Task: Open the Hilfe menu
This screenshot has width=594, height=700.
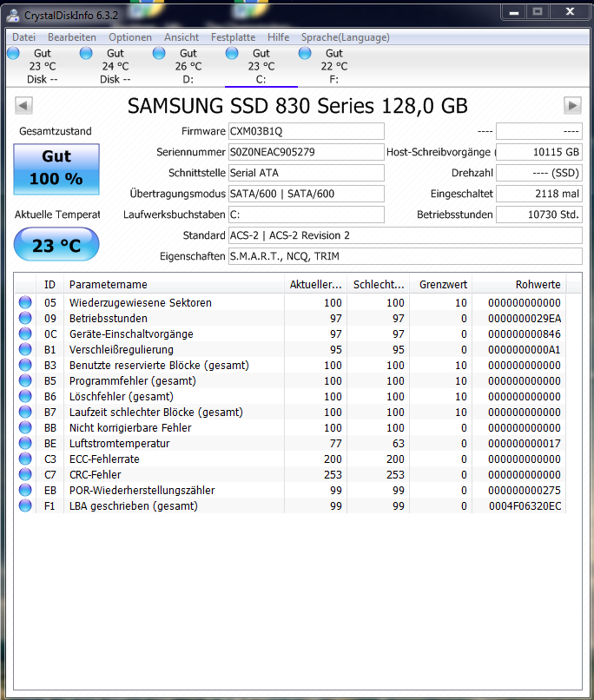Action: [278, 37]
